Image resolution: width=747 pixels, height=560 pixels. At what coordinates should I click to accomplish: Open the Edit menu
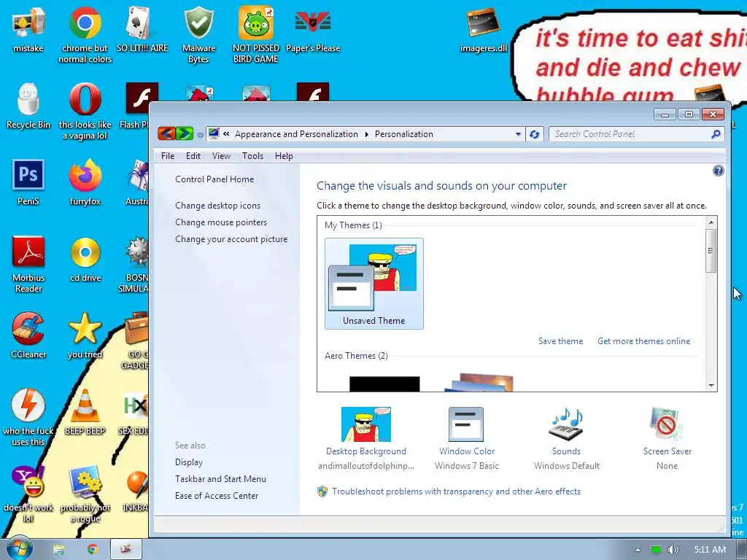[x=193, y=156]
